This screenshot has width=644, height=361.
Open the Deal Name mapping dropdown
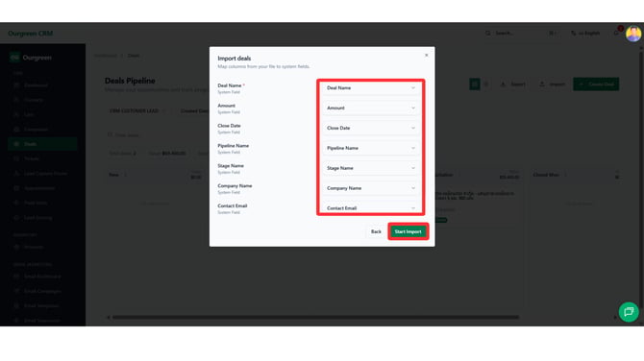click(x=370, y=87)
